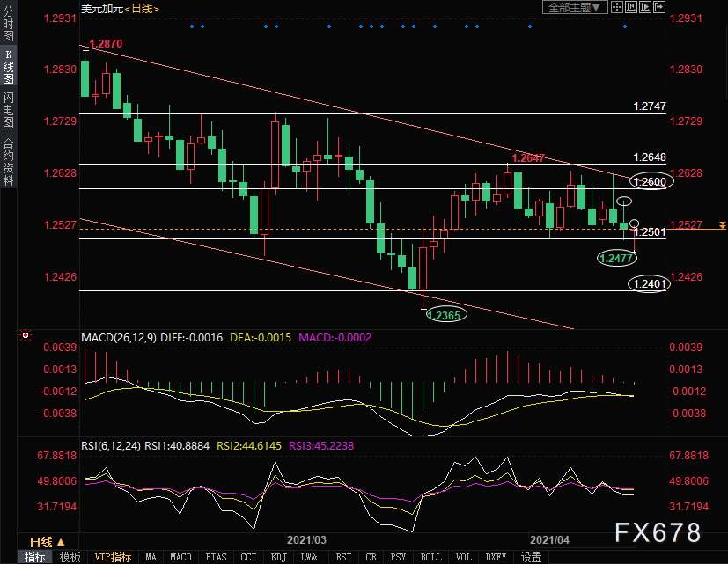Screen dimensions: 728x564
Task: Click the shrink chart axis icon
Action: coord(631,7)
